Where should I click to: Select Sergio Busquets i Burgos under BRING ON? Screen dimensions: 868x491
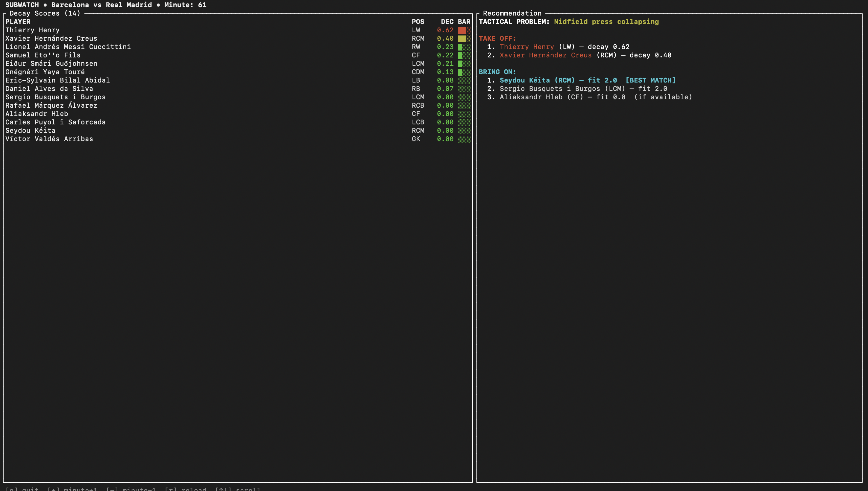click(550, 89)
